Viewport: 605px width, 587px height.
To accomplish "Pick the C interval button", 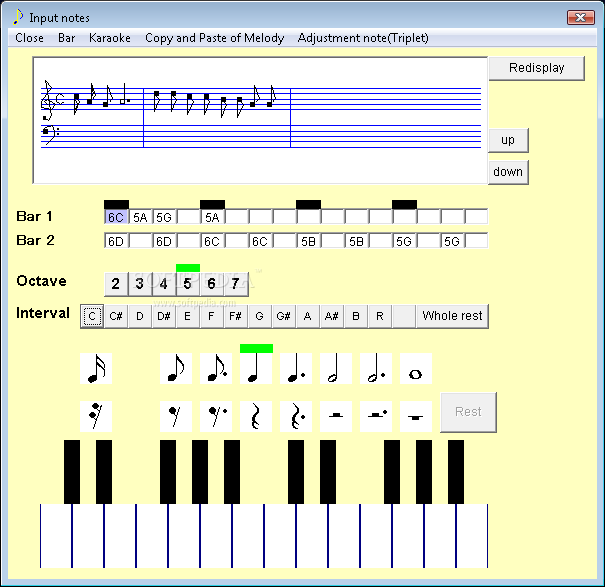I will click(92, 316).
